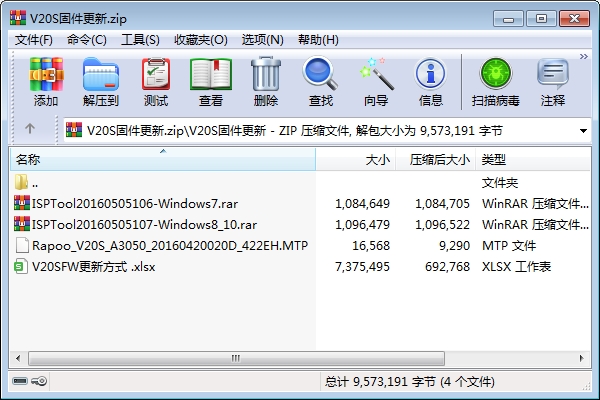Sort by 类型 column header
This screenshot has height=400, width=600.
click(533, 159)
